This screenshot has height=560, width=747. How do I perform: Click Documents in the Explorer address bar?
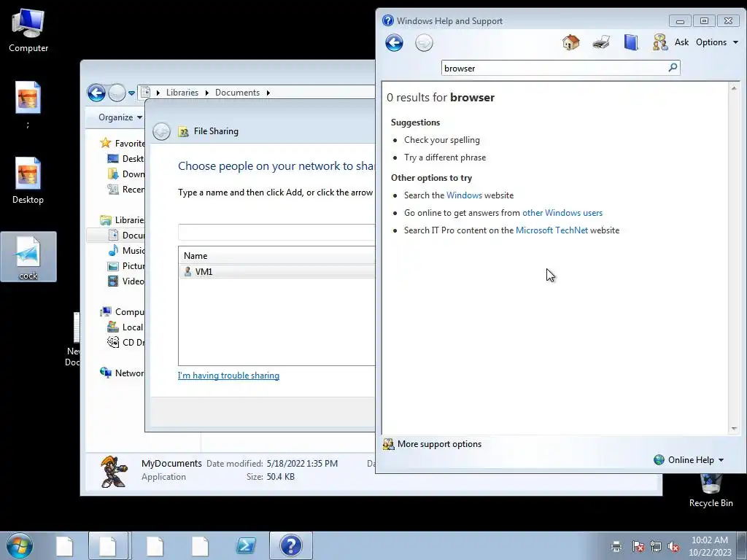pyautogui.click(x=237, y=93)
